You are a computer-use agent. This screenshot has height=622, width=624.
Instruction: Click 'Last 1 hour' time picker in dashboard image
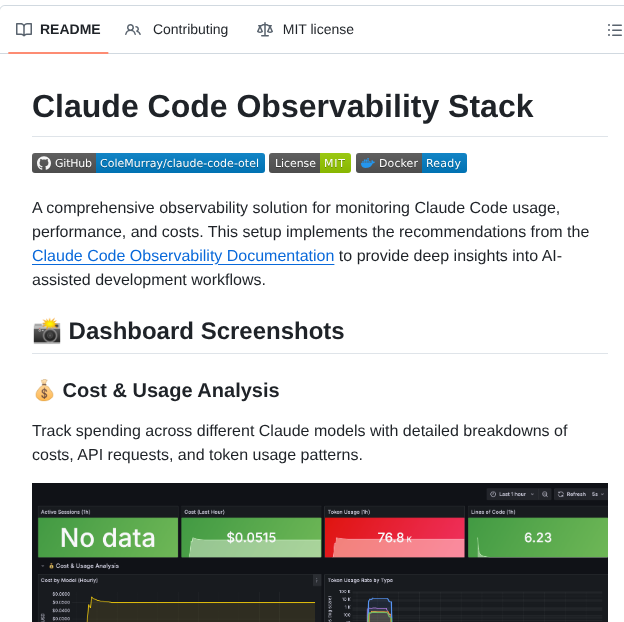coord(512,494)
